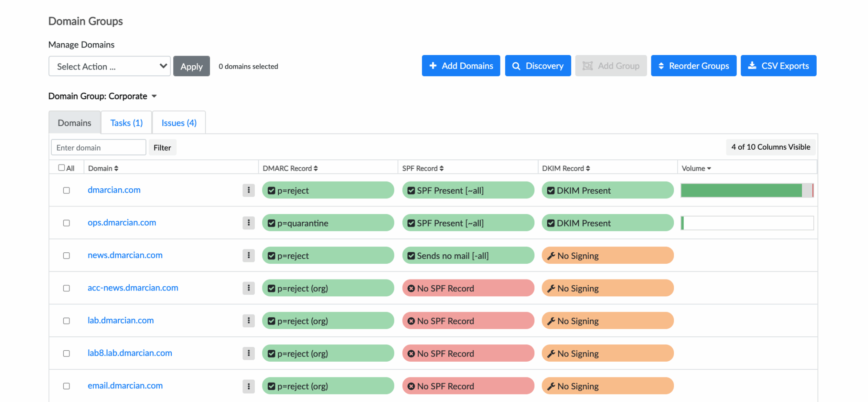Open kebab menu for email.dmarcian.com

point(248,386)
